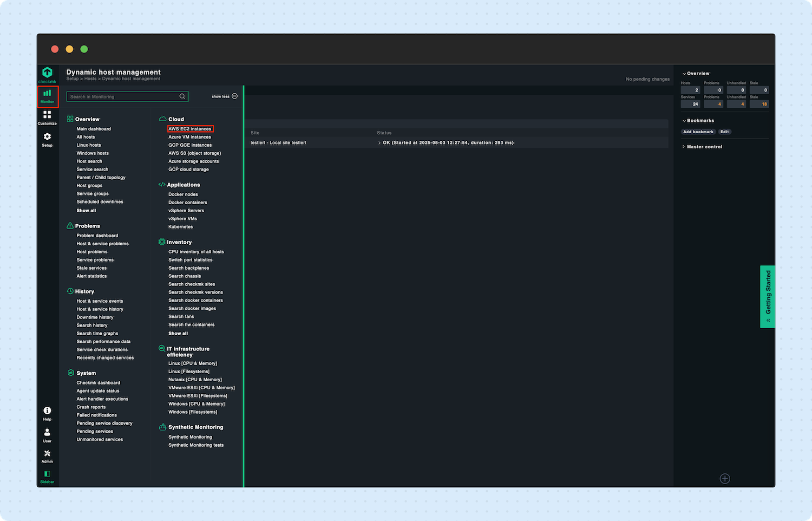Click testlert - Local site testlert
The image size is (812, 521).
click(x=278, y=143)
